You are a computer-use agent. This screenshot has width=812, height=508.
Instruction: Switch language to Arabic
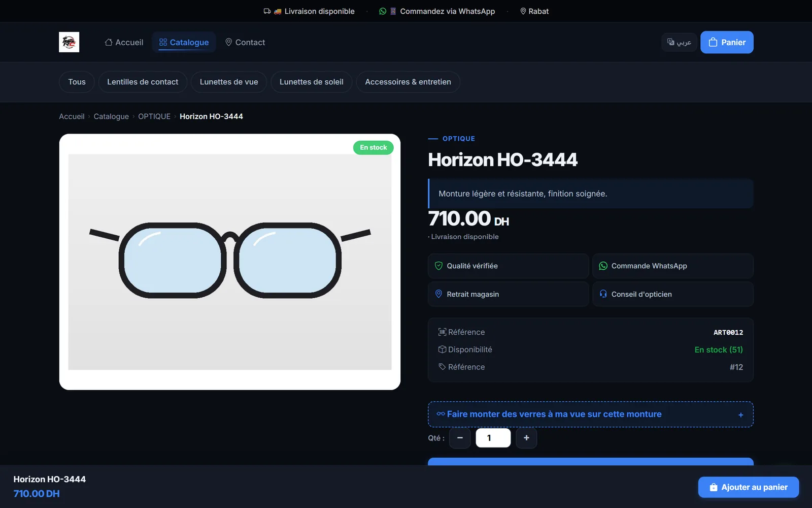pos(679,42)
